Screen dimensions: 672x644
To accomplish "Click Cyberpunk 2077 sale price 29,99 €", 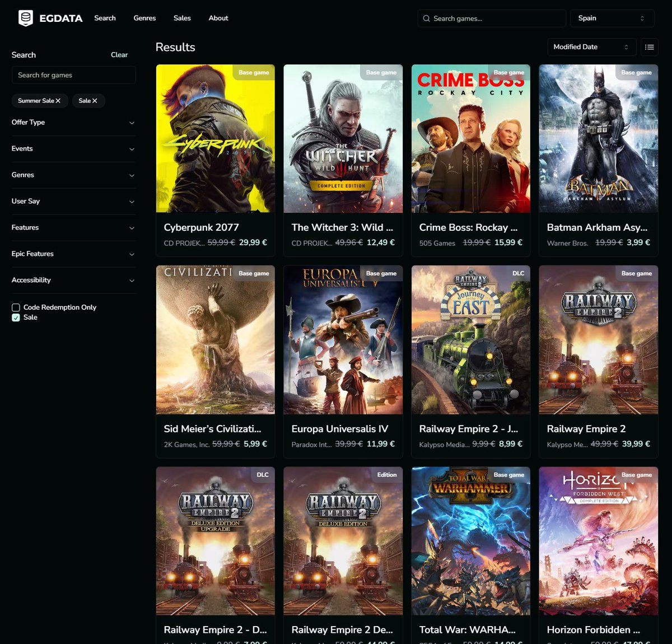I will pyautogui.click(x=253, y=242).
